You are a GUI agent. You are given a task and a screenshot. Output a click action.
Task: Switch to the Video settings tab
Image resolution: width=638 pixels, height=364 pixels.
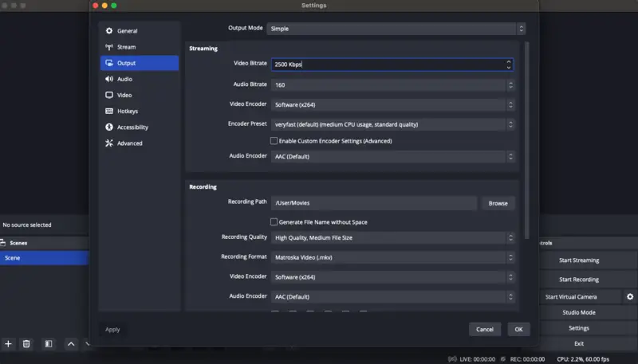coord(140,95)
